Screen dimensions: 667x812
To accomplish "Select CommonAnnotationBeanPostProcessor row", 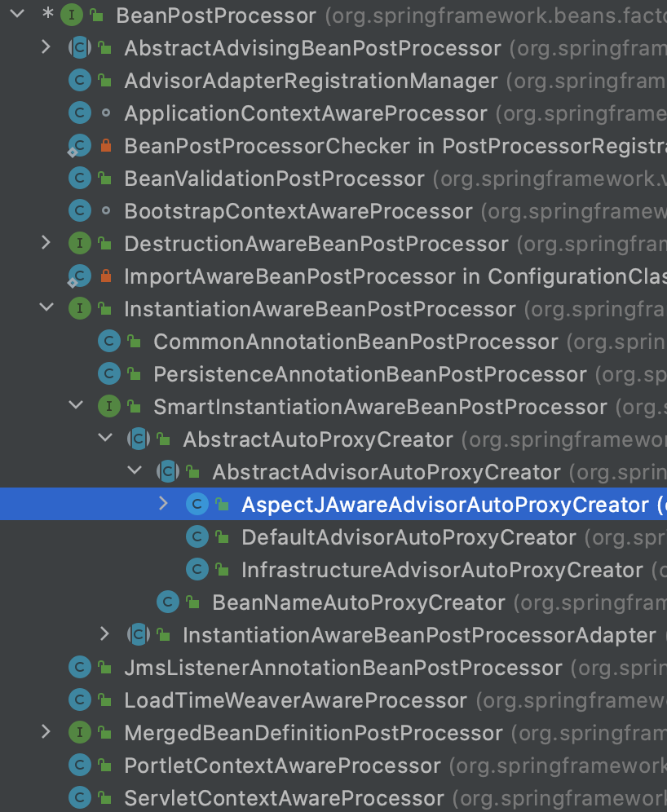I will [333, 342].
